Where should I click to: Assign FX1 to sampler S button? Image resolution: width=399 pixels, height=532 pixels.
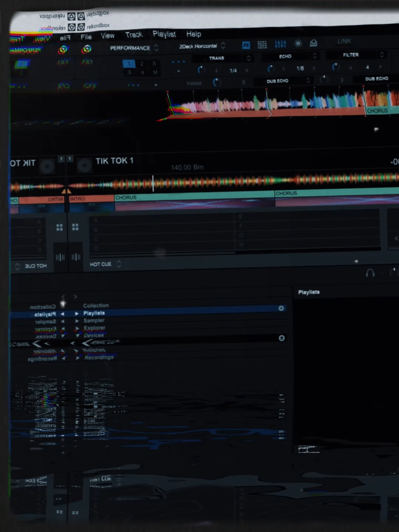point(154,63)
